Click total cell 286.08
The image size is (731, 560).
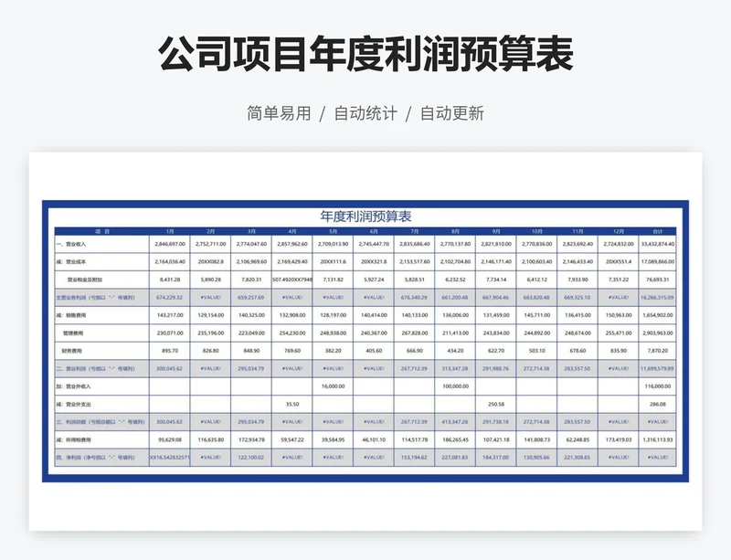coord(657,405)
